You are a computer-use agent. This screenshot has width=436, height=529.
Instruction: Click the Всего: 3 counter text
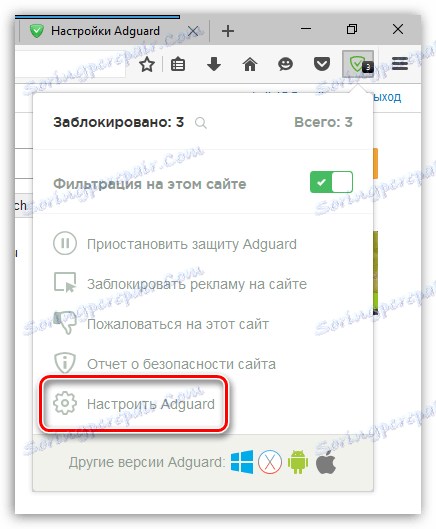[323, 122]
